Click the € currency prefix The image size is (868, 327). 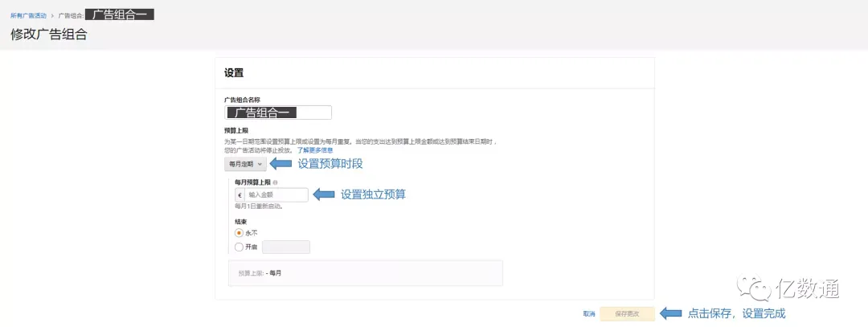[x=240, y=194]
